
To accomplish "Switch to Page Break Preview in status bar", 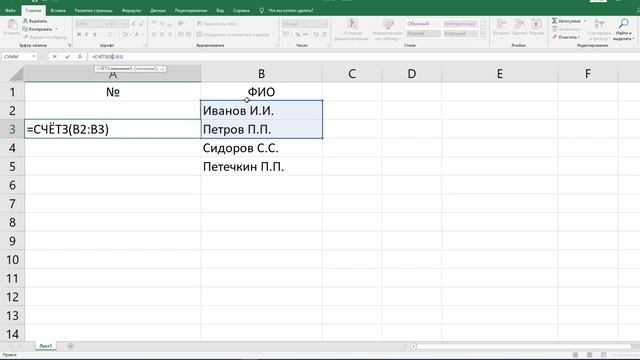I will pyautogui.click(x=603, y=355).
